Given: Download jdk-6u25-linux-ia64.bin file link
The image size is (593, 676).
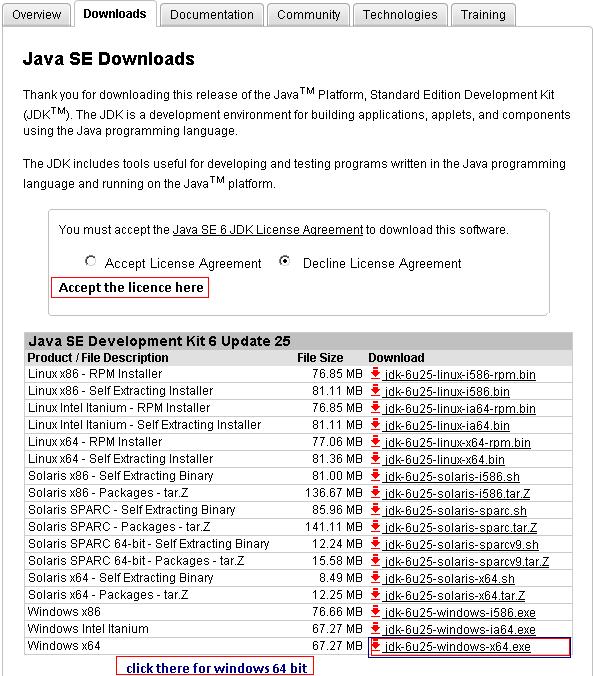Looking at the screenshot, I should pyautogui.click(x=447, y=426).
